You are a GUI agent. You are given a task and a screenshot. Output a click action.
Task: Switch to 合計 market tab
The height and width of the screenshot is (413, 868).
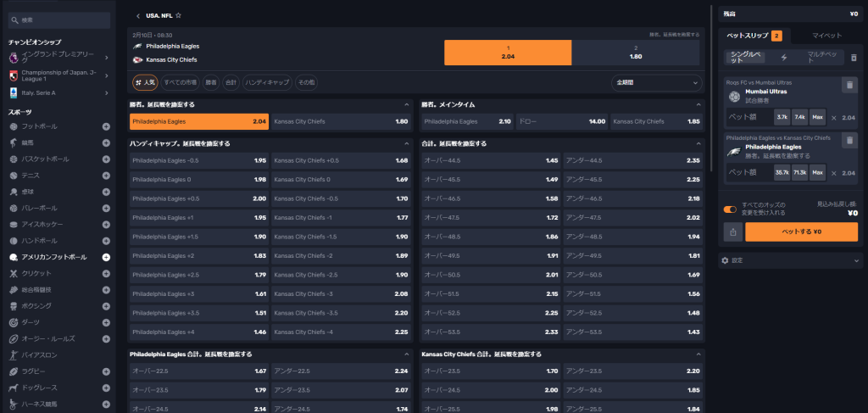pos(231,82)
